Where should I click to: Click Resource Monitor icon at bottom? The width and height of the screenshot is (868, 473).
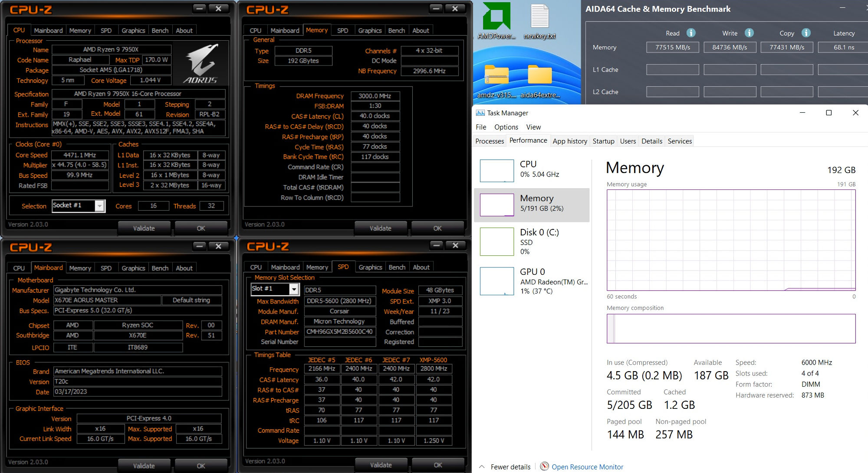[545, 466]
